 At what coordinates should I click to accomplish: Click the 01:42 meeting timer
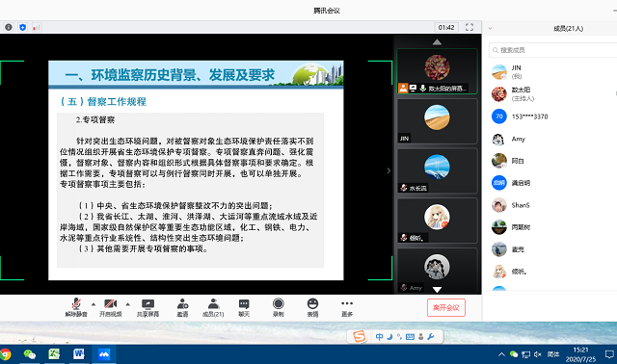tap(446, 27)
